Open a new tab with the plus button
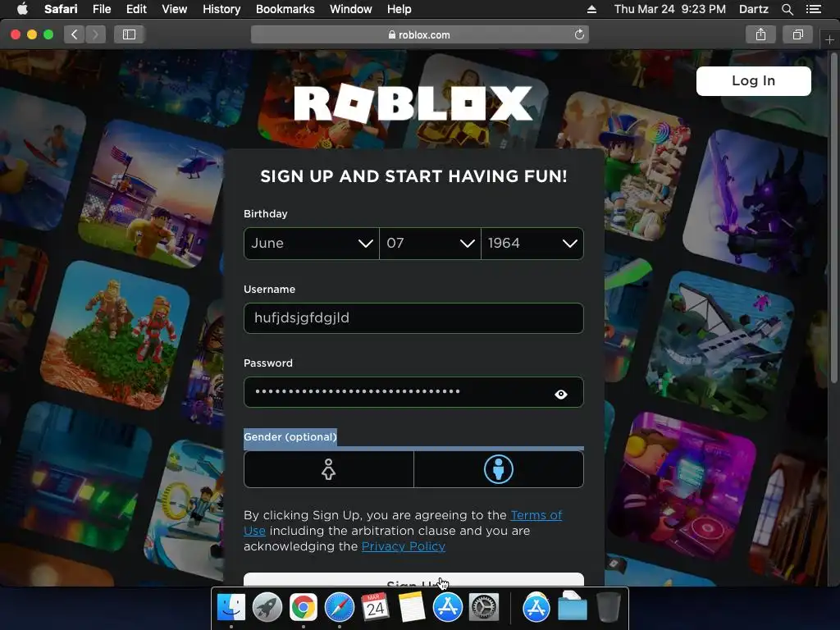This screenshot has width=840, height=630. point(829,39)
